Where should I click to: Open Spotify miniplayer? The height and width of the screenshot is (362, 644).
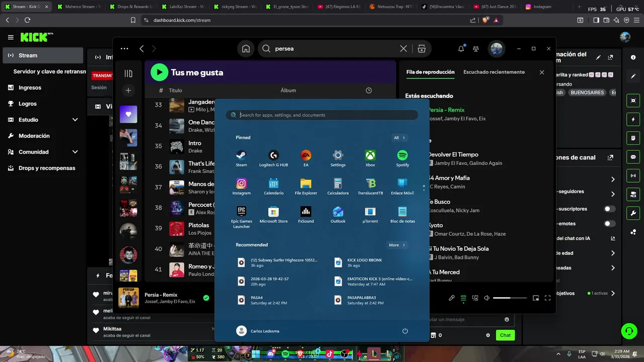[x=536, y=298]
